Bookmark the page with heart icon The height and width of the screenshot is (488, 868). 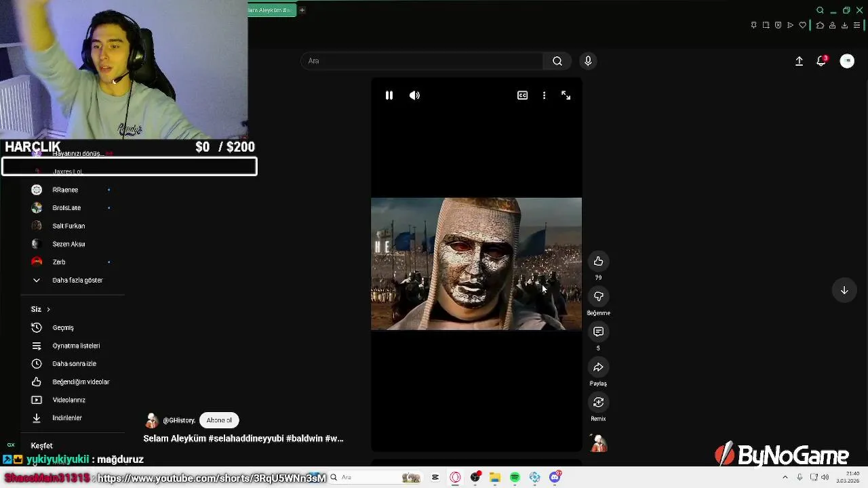pos(802,25)
